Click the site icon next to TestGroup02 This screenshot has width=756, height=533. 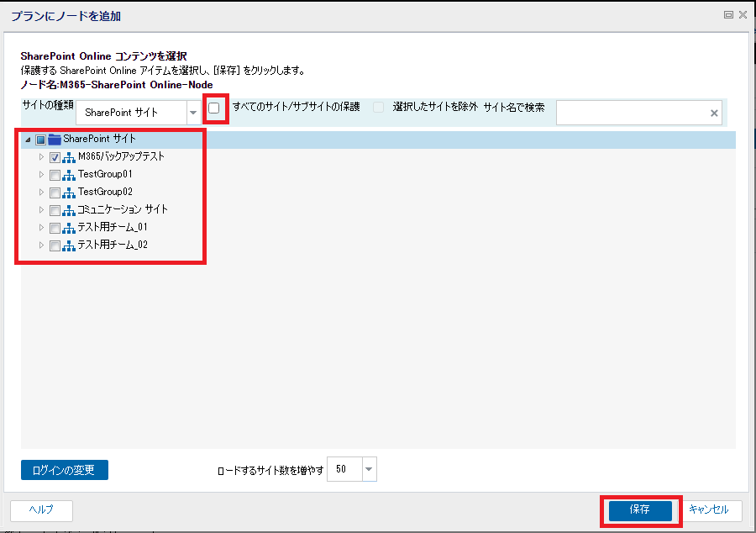point(69,193)
